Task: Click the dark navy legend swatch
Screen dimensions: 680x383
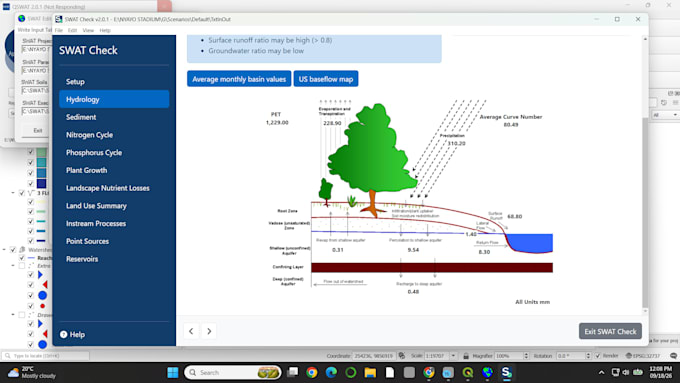Action: coord(41,183)
